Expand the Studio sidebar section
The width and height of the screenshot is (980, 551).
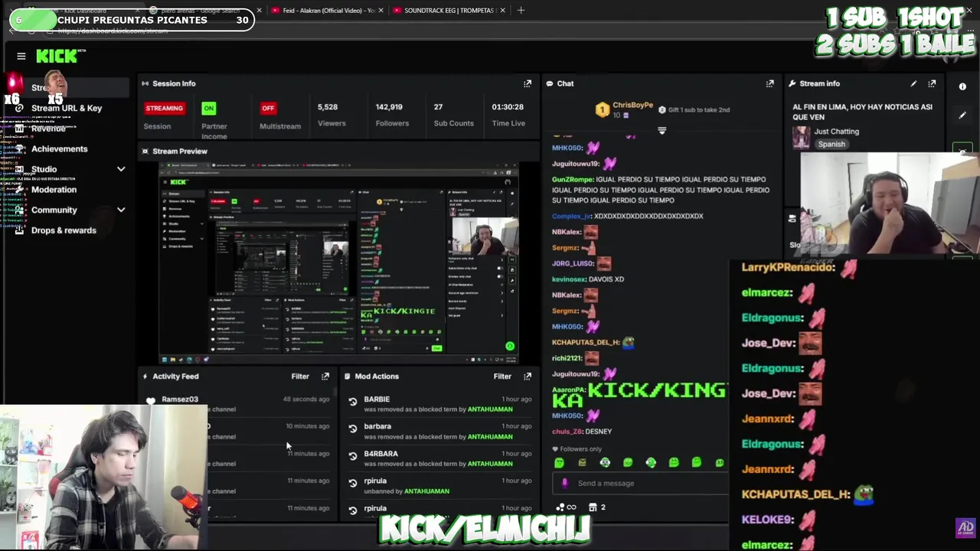tap(121, 169)
